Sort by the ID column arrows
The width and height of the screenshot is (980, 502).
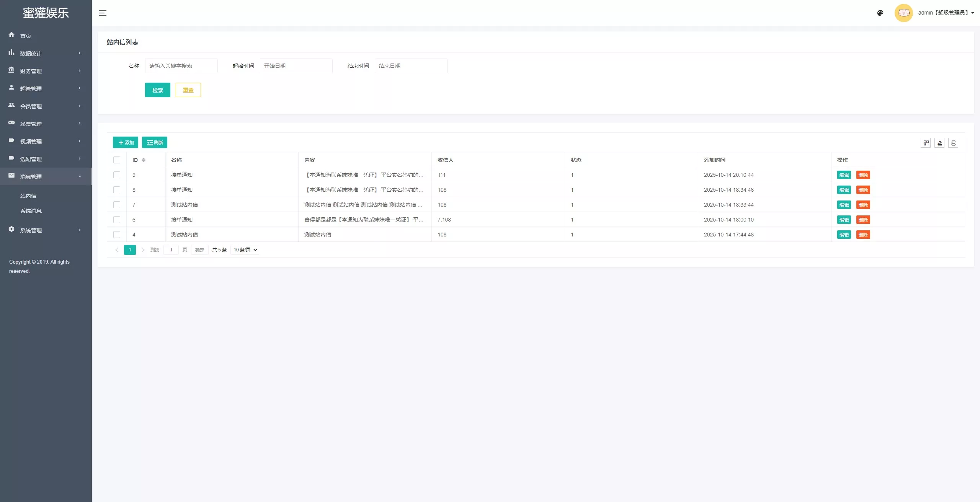[144, 160]
